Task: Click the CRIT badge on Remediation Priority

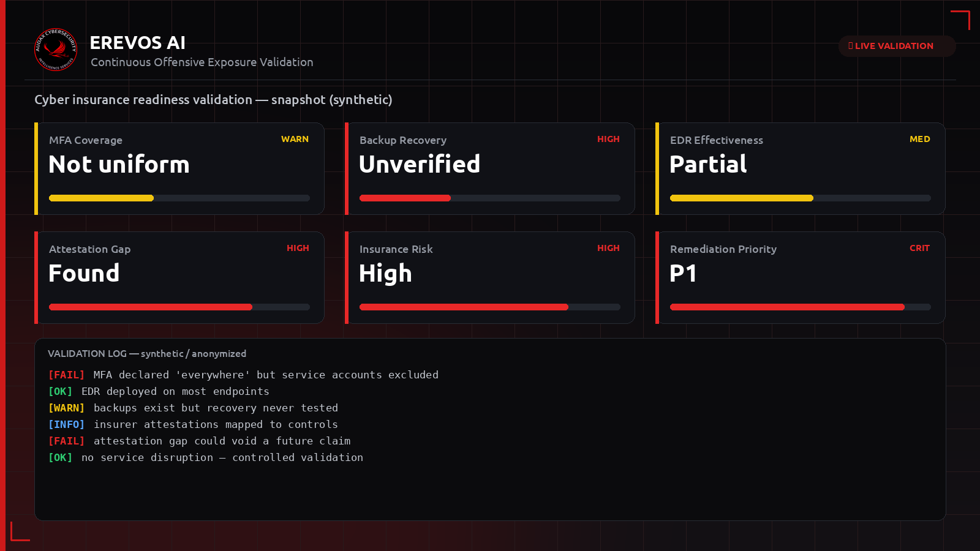Action: pyautogui.click(x=919, y=248)
